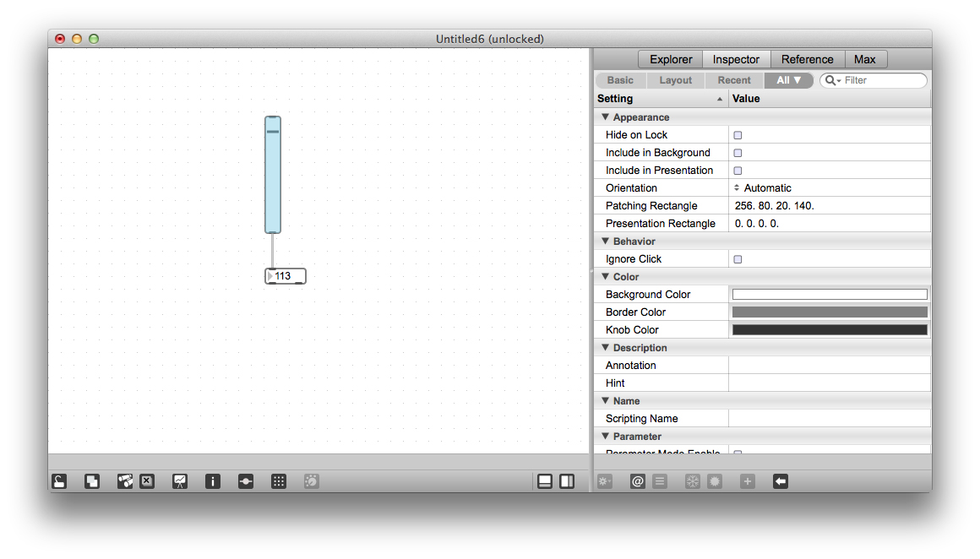This screenshot has height=559, width=980.
Task: Click the Patching Rectangle value field
Action: (x=830, y=205)
